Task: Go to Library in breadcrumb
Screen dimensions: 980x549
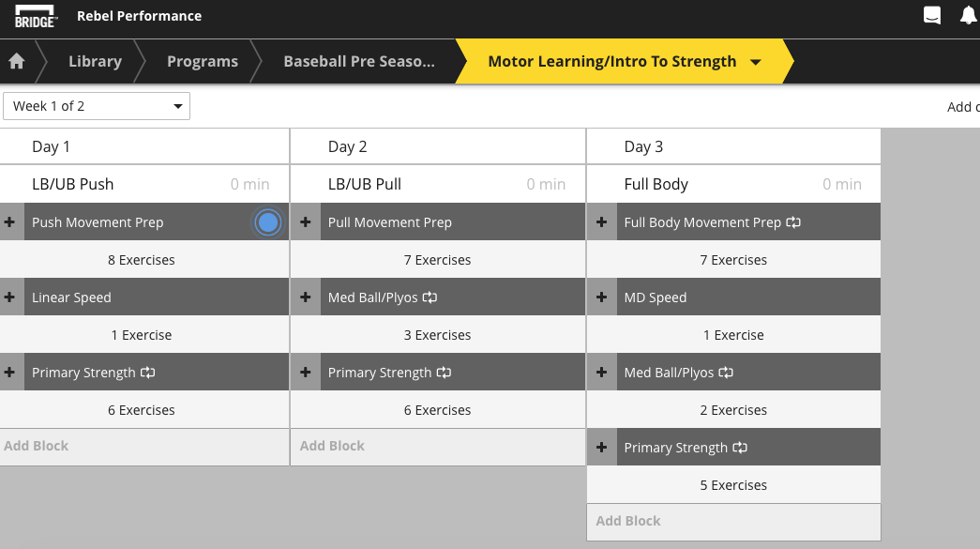Action: [x=95, y=61]
